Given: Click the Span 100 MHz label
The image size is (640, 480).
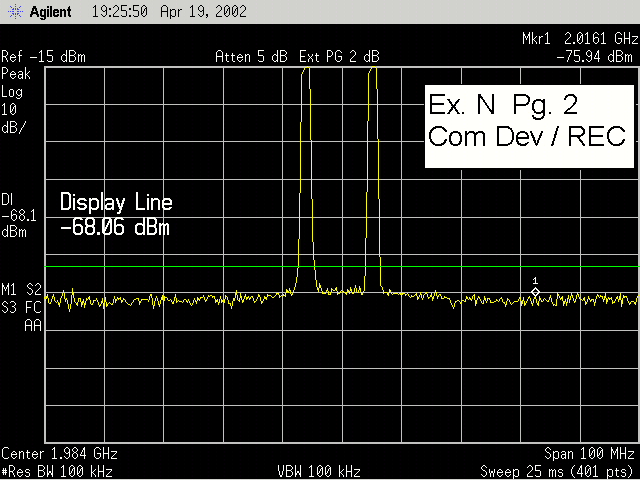Looking at the screenshot, I should (x=590, y=452).
